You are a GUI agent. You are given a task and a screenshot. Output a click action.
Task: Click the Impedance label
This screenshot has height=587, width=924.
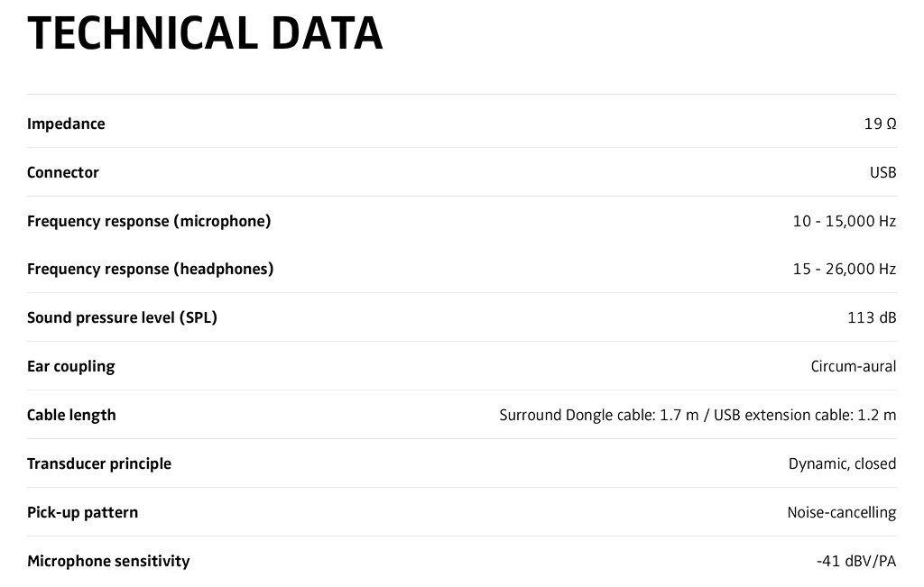[66, 124]
